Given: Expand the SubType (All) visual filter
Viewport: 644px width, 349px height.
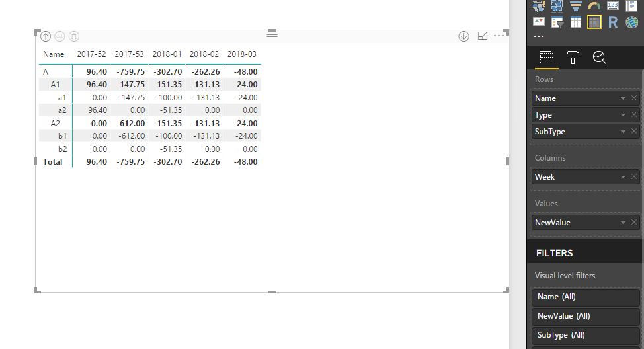Looking at the screenshot, I should click(586, 335).
